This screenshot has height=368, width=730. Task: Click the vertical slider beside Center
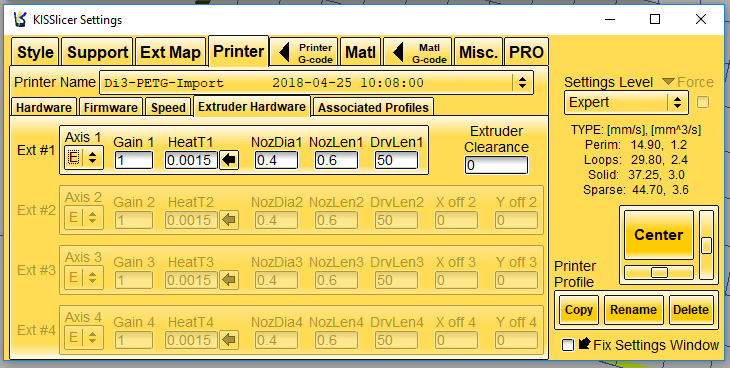click(x=706, y=245)
